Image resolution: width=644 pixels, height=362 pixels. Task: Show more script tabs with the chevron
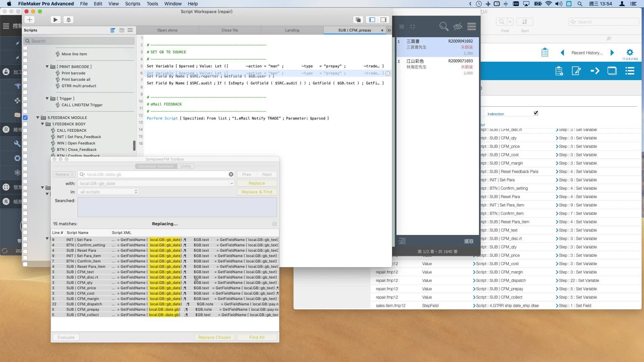[389, 30]
